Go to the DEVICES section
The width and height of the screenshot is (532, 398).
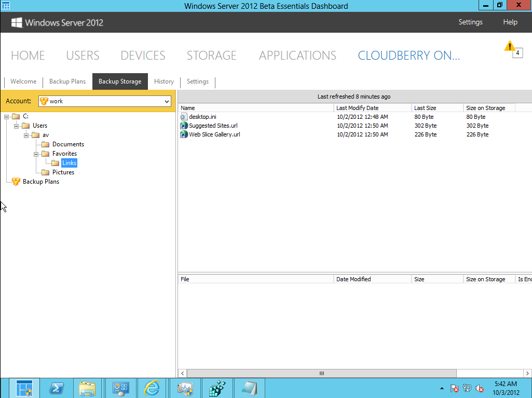[x=143, y=56]
